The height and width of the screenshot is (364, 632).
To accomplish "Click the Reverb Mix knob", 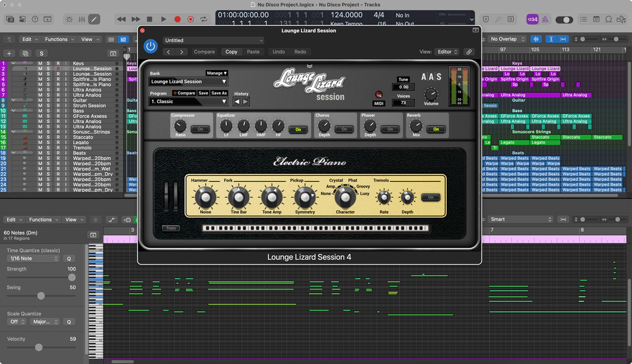I will [x=416, y=125].
